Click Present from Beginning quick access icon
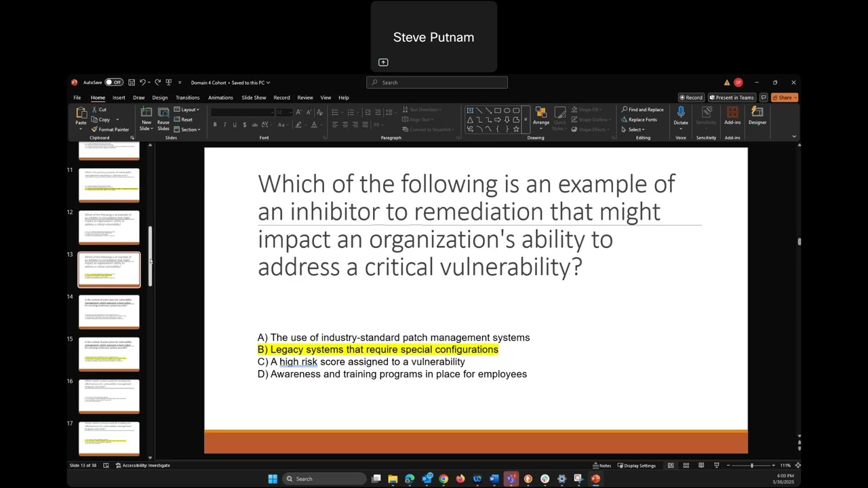 click(169, 83)
